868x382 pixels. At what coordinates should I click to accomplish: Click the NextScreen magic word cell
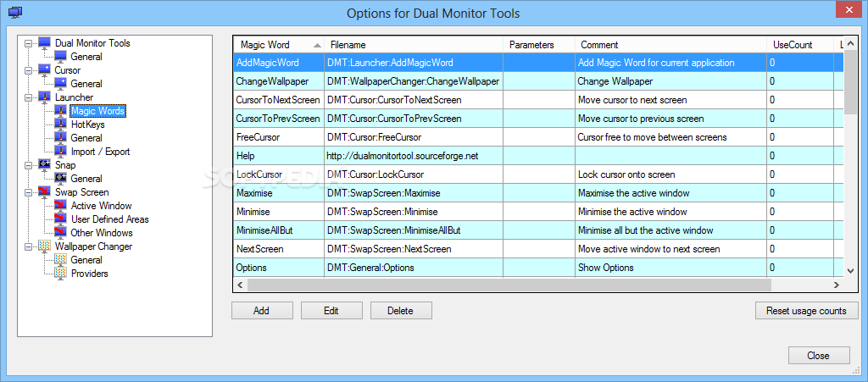278,249
